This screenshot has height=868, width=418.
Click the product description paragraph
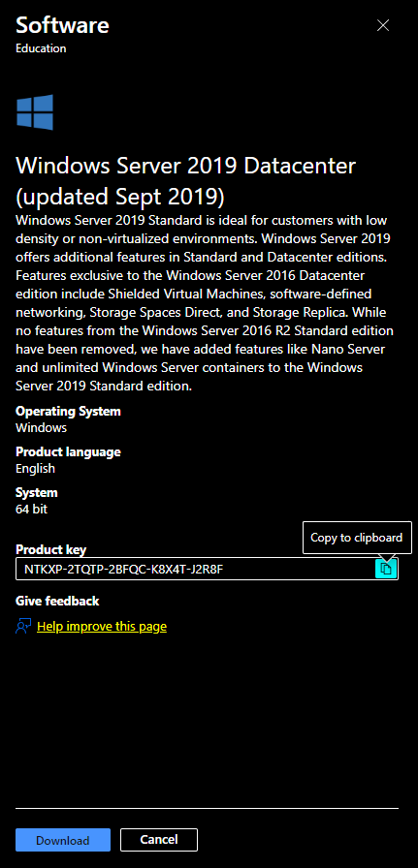(x=205, y=303)
